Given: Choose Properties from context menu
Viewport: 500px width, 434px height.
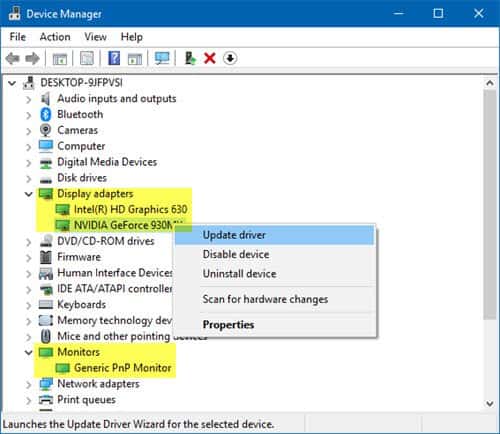Looking at the screenshot, I should [x=275, y=324].
